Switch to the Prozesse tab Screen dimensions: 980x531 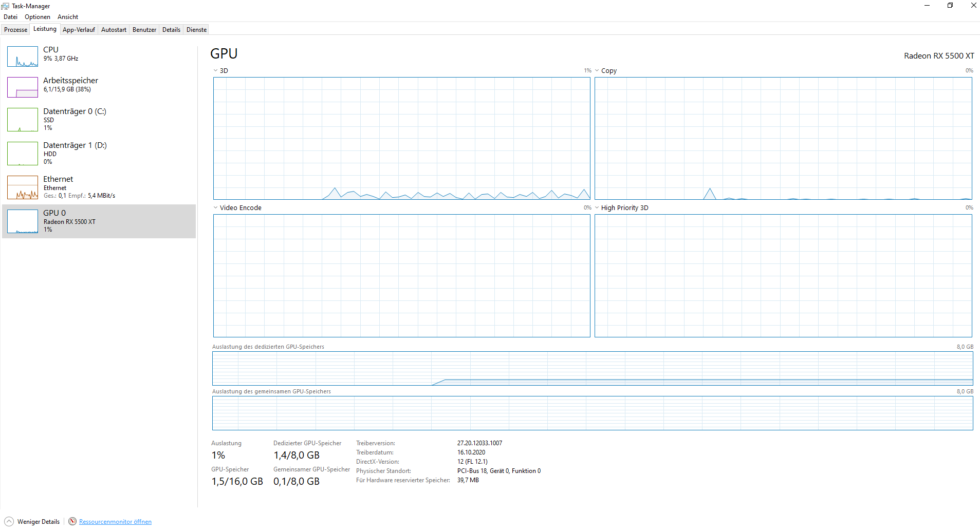pos(15,29)
